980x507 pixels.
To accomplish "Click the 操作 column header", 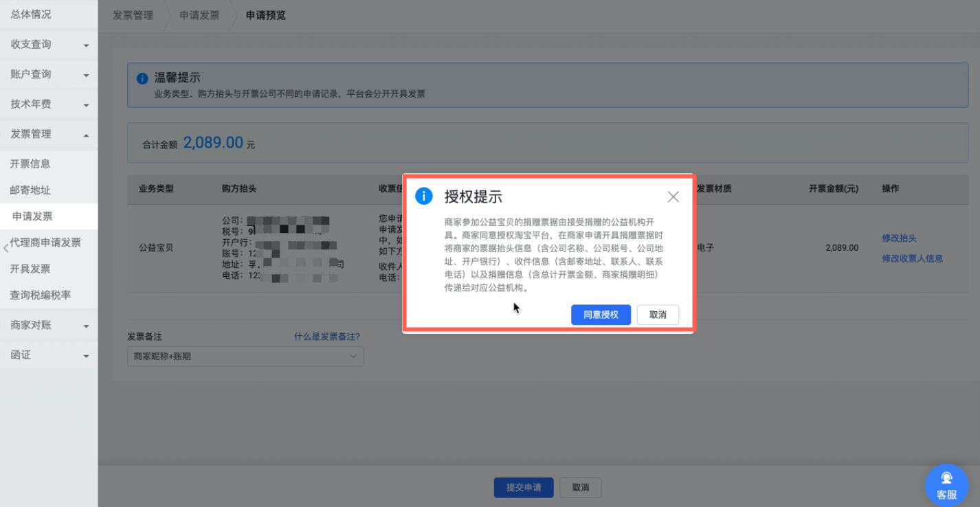I will (x=890, y=188).
